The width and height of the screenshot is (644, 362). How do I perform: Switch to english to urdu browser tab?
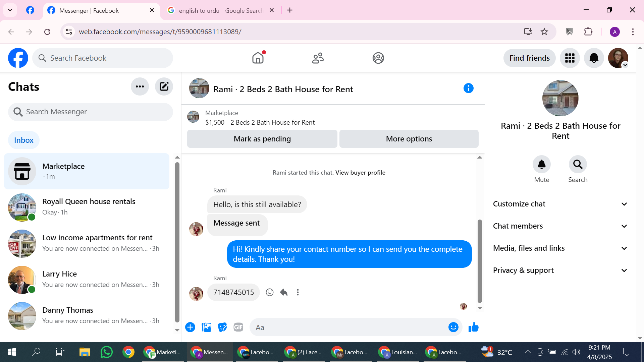pos(220,10)
